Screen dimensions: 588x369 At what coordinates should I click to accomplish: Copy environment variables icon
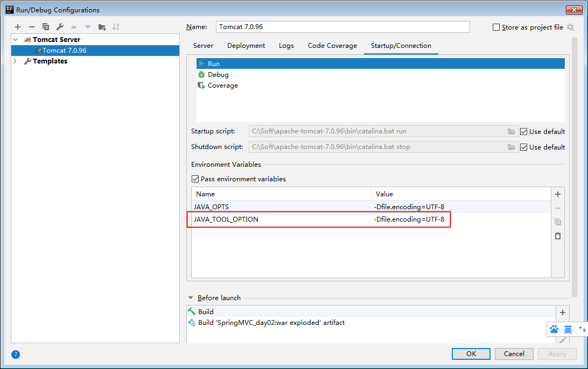pos(558,222)
